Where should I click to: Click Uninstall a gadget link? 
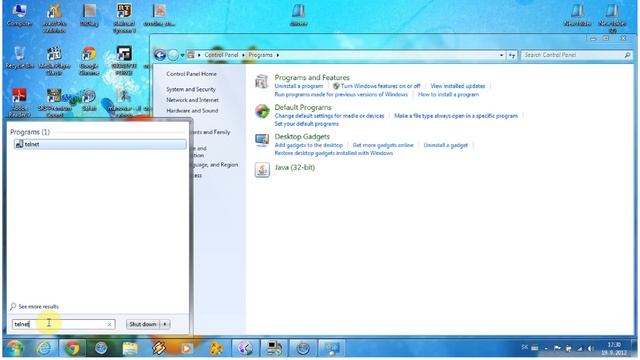pyautogui.click(x=446, y=145)
